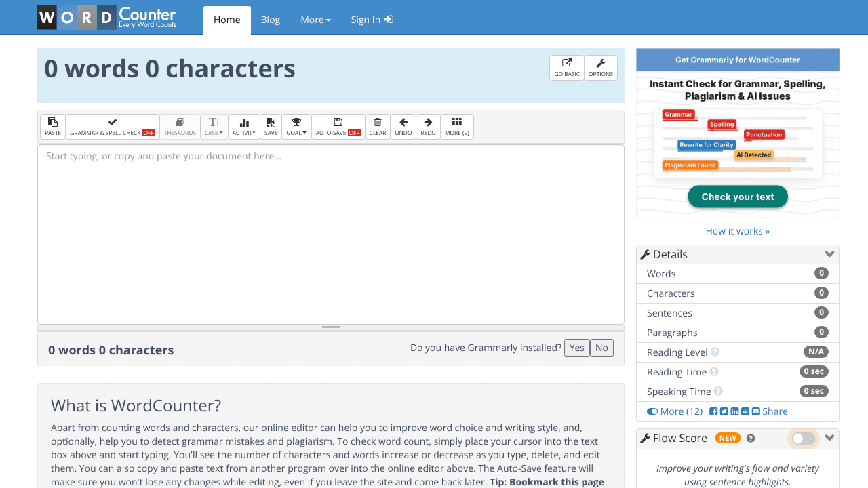This screenshot has height=488, width=868.
Task: Click the Clear trash icon
Action: [x=378, y=127]
